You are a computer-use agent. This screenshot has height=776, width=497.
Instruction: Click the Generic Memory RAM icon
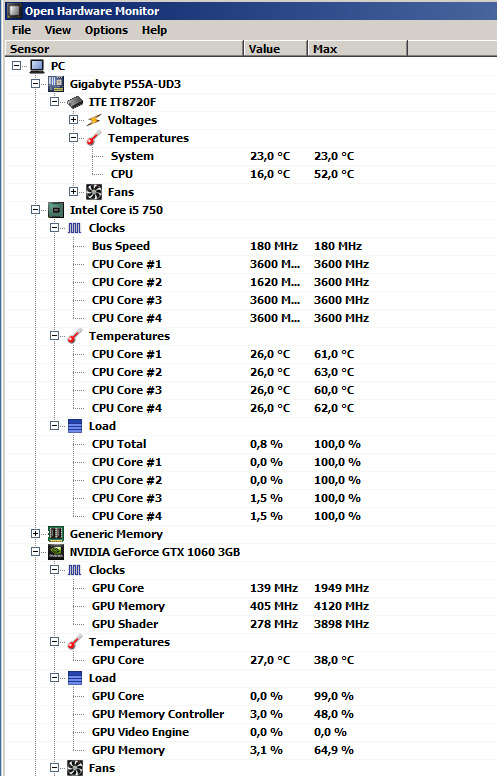[x=56, y=534]
